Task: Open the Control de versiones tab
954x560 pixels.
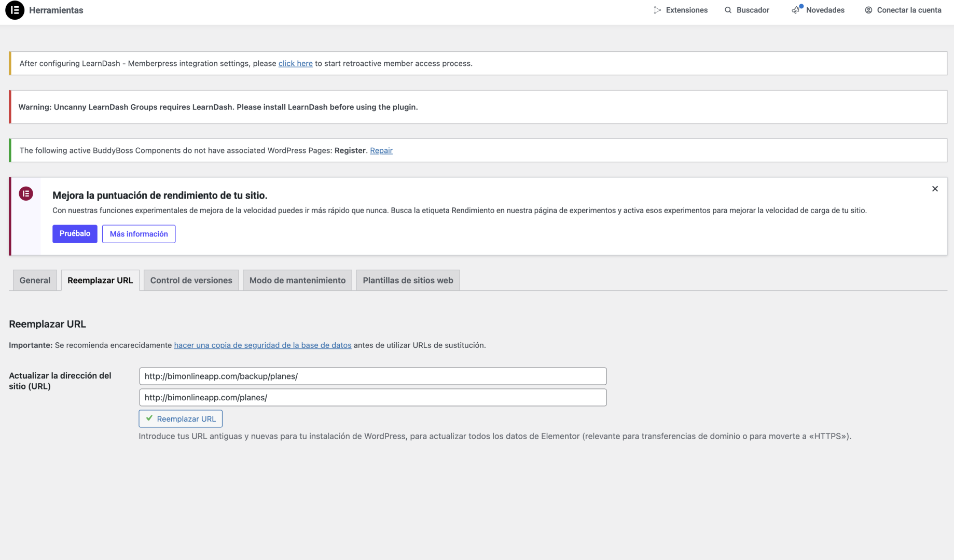Action: (x=191, y=281)
